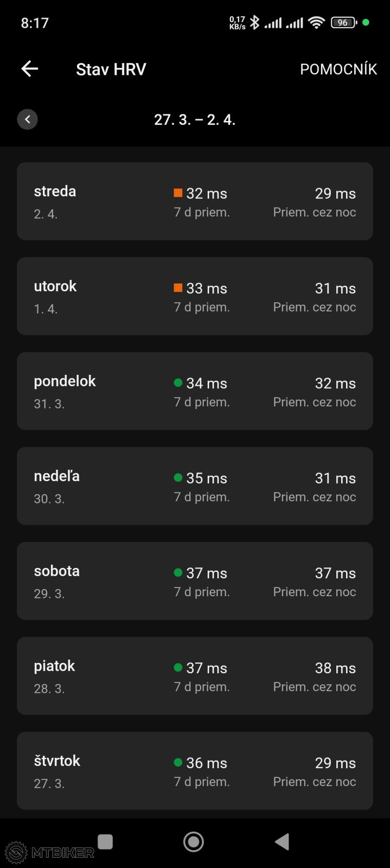Image resolution: width=390 pixels, height=868 pixels.
Task: Open the pondelok 31. 3. entry
Action: pos(195,391)
